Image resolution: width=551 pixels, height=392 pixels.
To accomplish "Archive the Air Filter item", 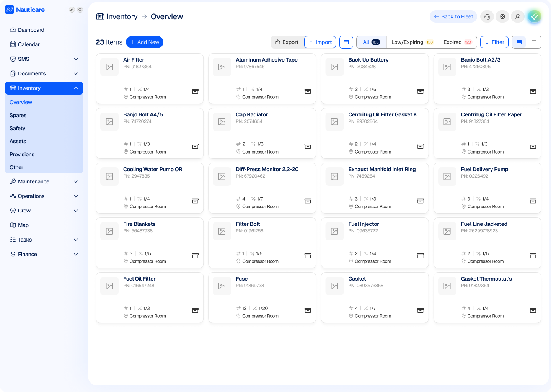I will pyautogui.click(x=195, y=91).
